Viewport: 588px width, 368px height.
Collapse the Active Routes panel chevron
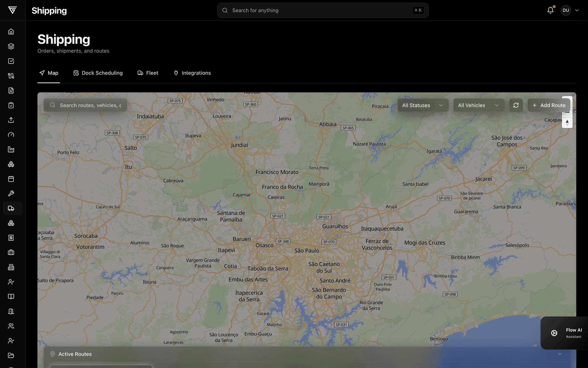[560, 354]
